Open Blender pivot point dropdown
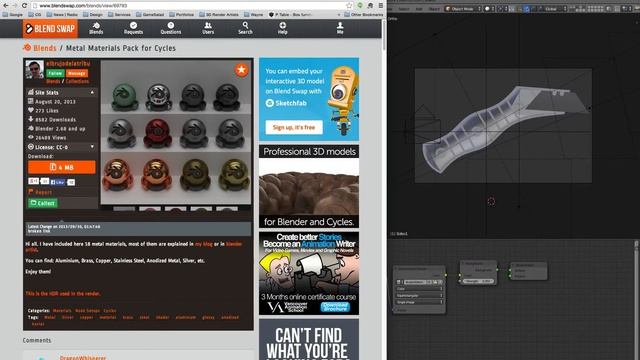This screenshot has height=360, width=640. pyautogui.click(x=501, y=9)
